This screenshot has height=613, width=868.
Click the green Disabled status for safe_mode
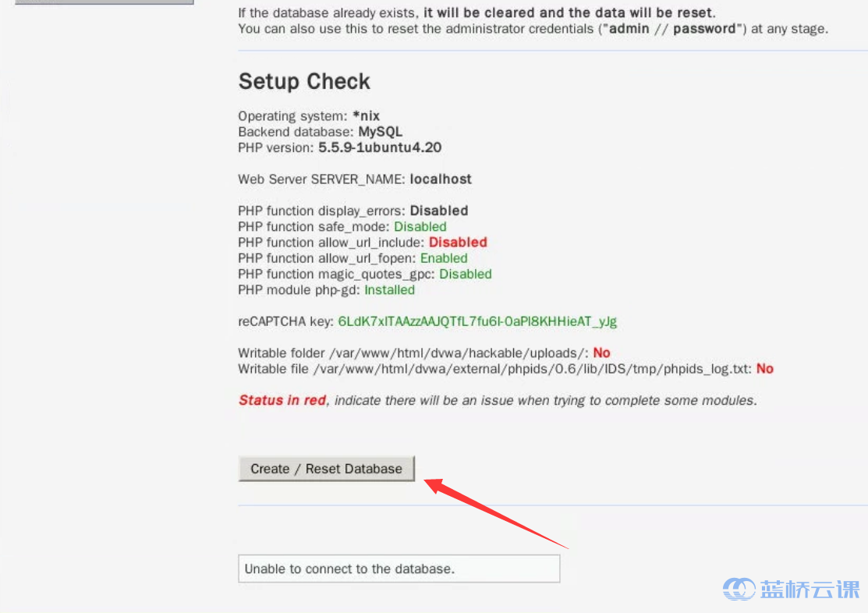[x=420, y=227]
